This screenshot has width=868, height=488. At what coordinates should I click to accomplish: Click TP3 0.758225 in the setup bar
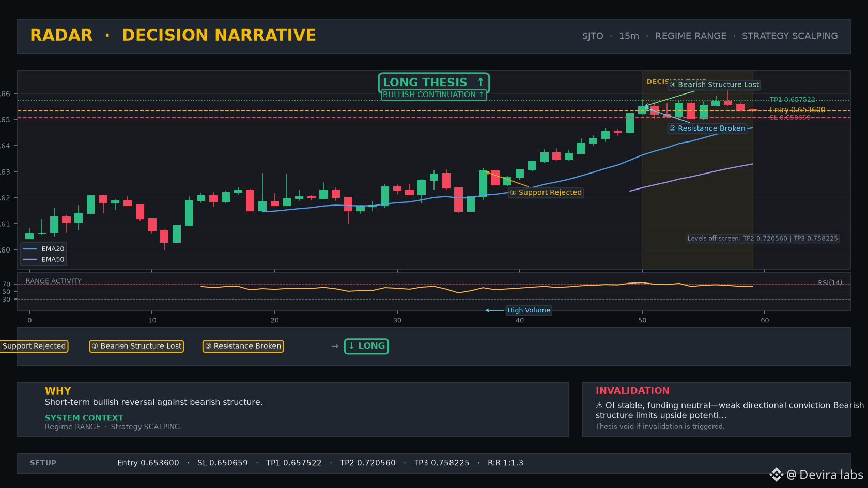(441, 463)
